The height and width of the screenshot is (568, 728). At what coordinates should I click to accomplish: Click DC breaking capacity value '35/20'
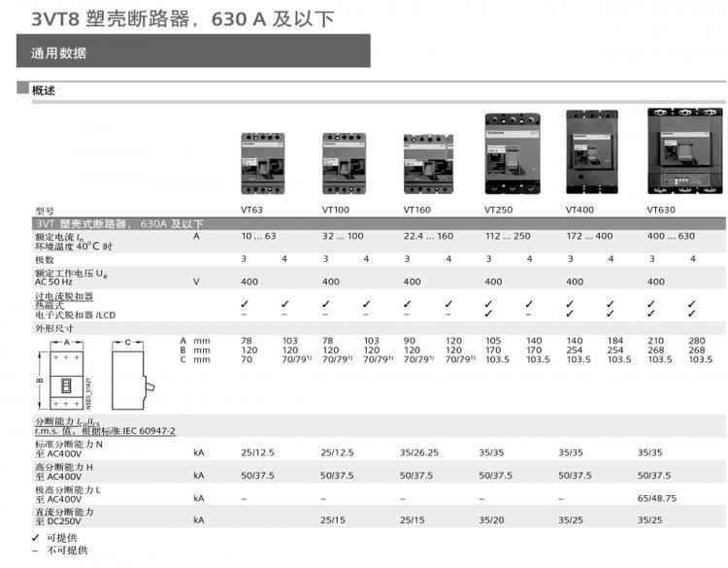tap(492, 520)
